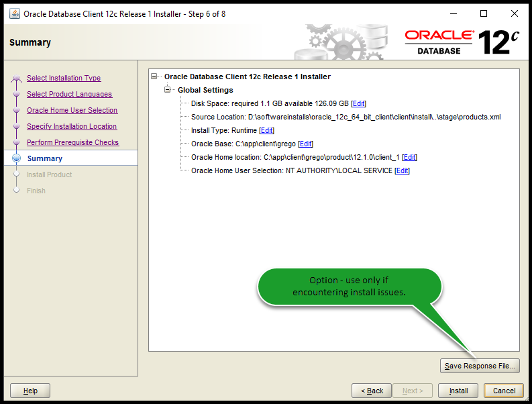This screenshot has width=532, height=404.
Task: Return to Perform Prerequisite Checks step
Action: [73, 142]
